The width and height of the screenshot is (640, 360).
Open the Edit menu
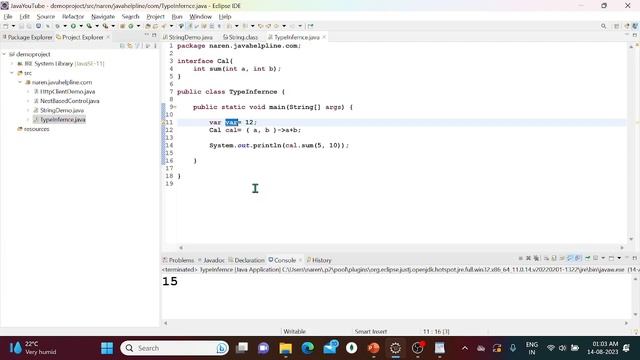click(x=24, y=17)
